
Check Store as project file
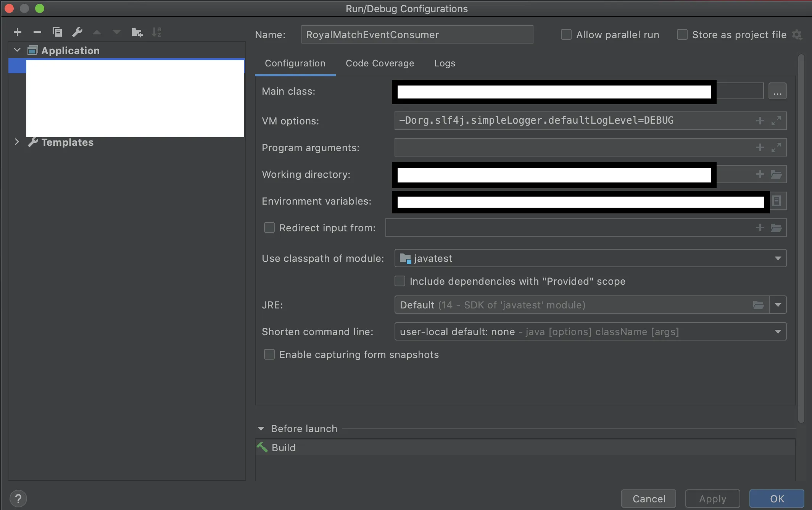(x=682, y=35)
